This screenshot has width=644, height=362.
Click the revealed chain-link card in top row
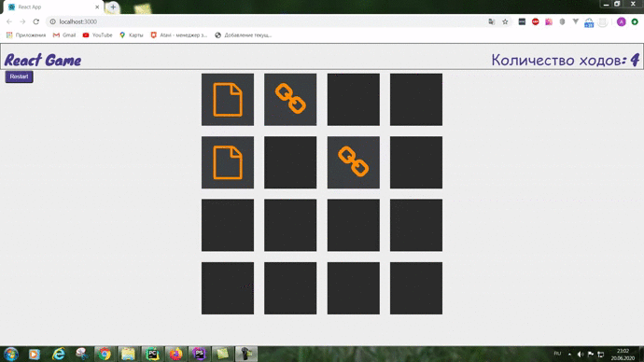(290, 100)
